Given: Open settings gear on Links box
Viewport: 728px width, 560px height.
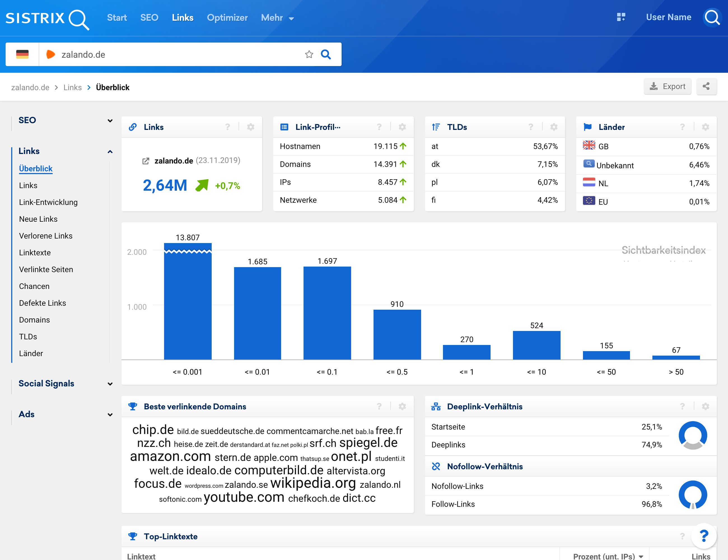Looking at the screenshot, I should pos(251,127).
